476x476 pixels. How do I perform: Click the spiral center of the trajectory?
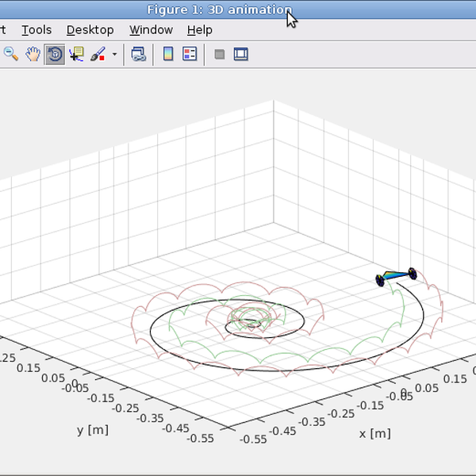251,321
